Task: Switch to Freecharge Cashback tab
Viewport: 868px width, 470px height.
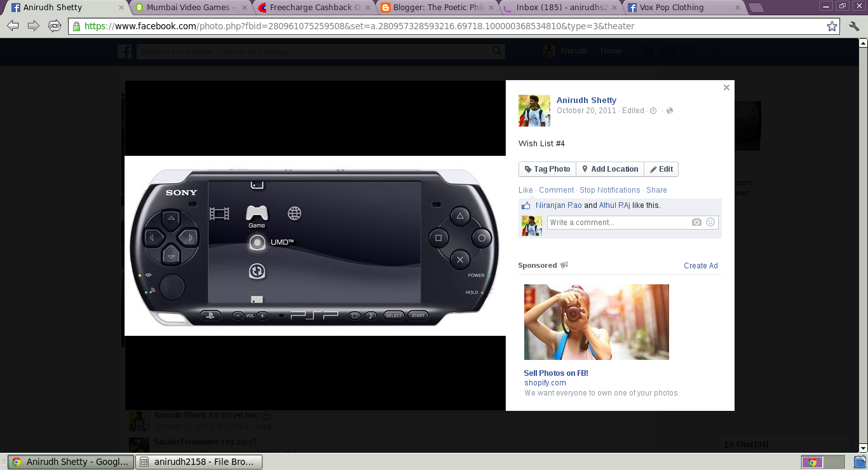Action: point(314,8)
